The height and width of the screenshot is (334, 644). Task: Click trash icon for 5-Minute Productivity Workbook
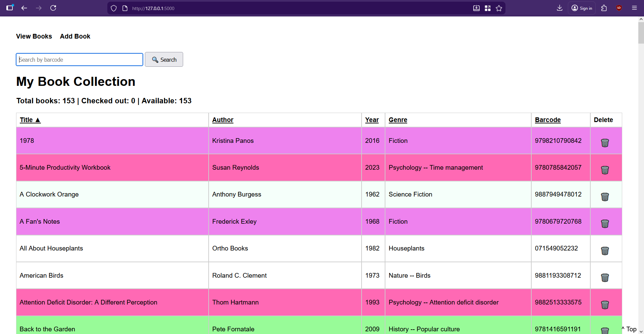605,170
